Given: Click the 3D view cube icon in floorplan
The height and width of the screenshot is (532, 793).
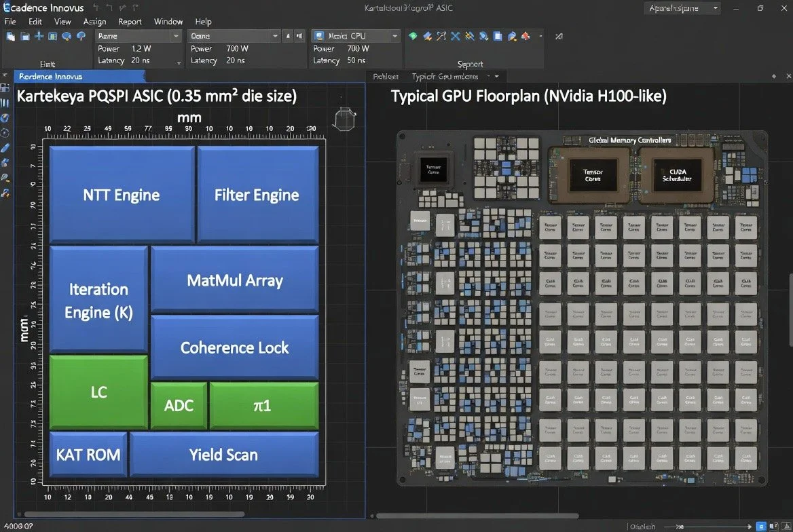Looking at the screenshot, I should click(344, 119).
